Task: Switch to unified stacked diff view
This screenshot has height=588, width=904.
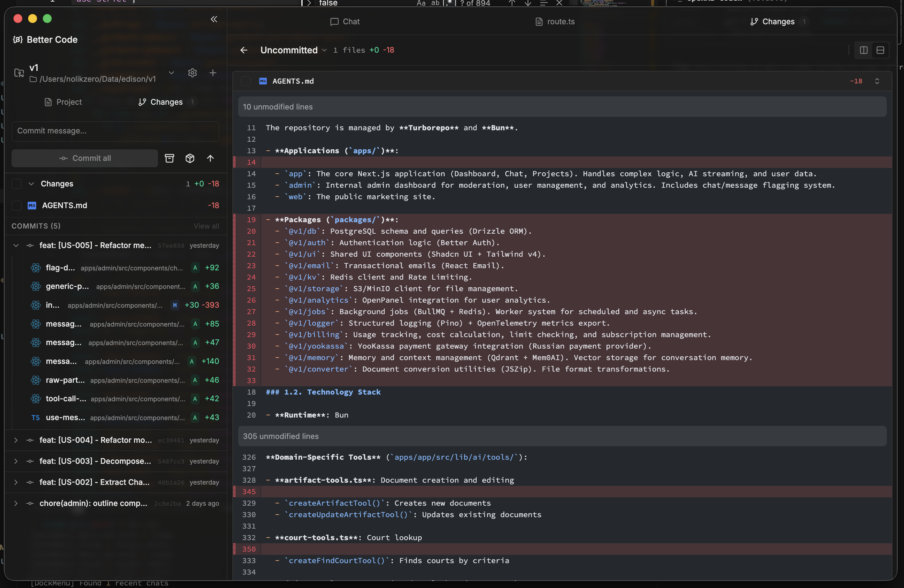Action: [x=880, y=50]
